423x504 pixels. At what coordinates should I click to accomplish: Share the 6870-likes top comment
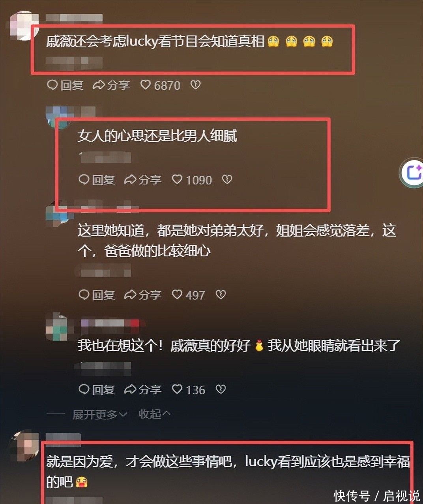(x=111, y=85)
